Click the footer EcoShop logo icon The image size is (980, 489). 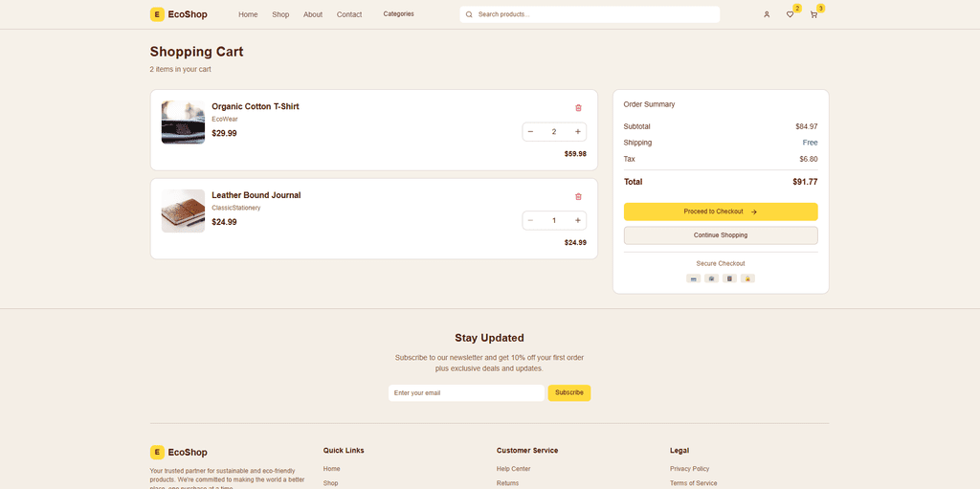(x=157, y=452)
